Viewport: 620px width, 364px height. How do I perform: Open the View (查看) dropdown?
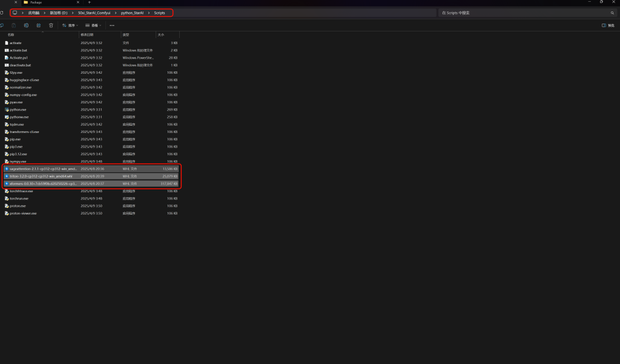click(x=93, y=25)
